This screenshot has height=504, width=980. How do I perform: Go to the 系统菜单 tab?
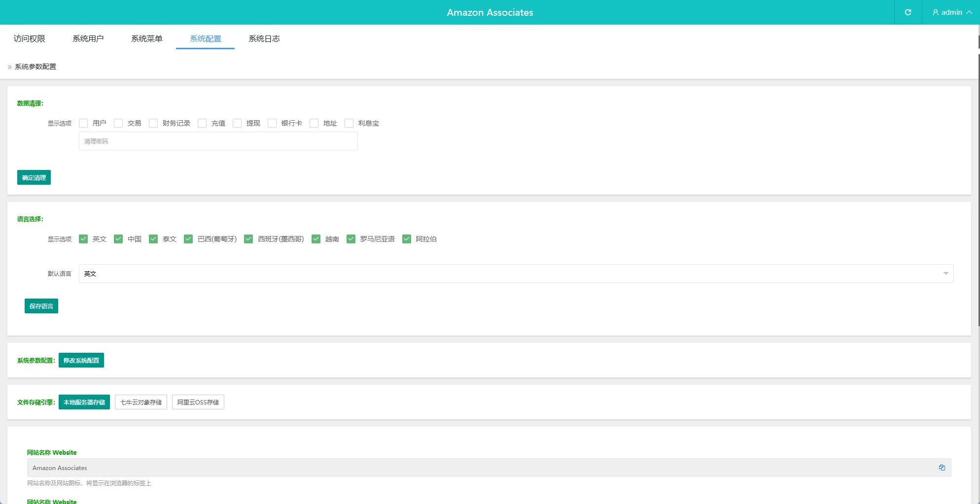[x=146, y=38]
